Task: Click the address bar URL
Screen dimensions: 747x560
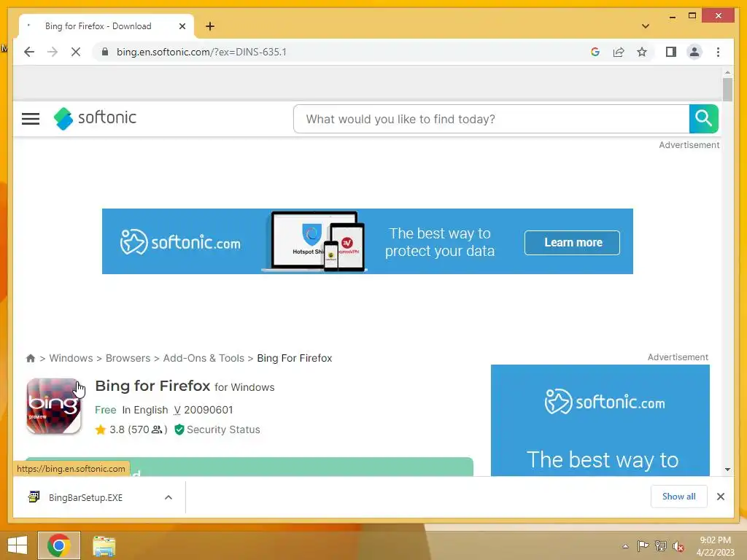Action: click(x=201, y=52)
